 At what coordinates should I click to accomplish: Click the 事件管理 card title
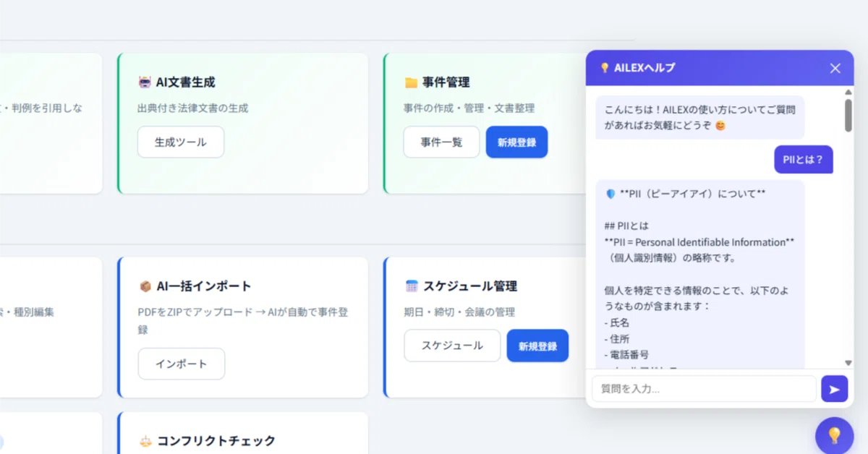click(x=446, y=82)
